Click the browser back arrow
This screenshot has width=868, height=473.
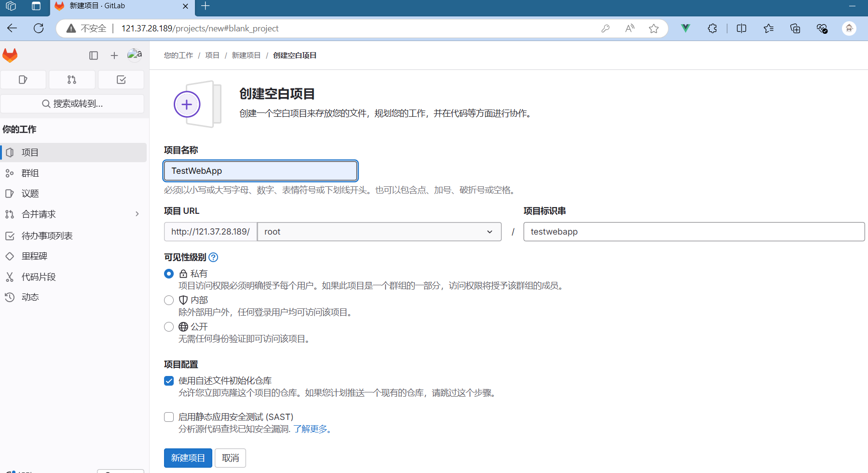pos(12,28)
